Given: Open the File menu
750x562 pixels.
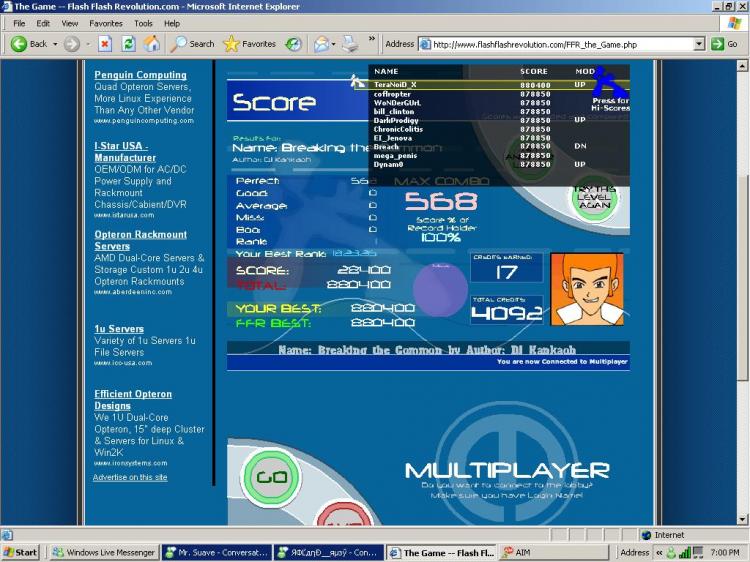Looking at the screenshot, I should (19, 23).
